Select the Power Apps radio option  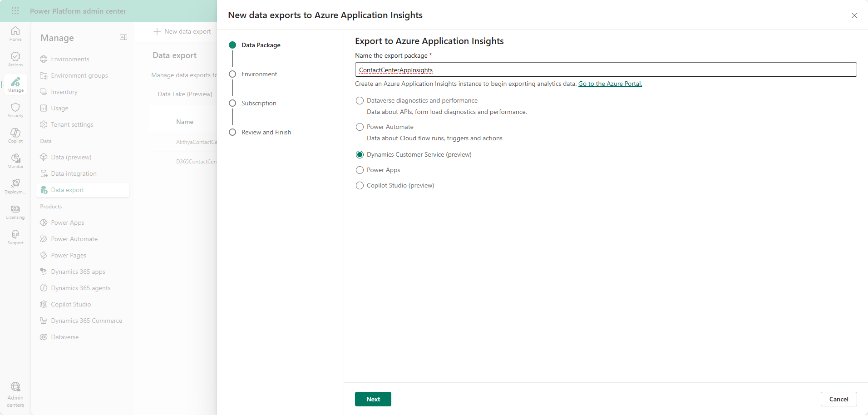pos(360,170)
